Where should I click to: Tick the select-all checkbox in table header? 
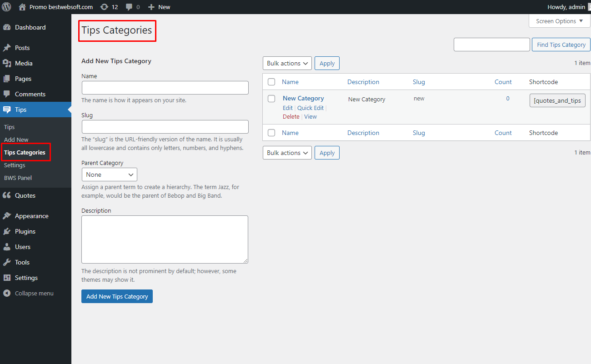point(271,82)
